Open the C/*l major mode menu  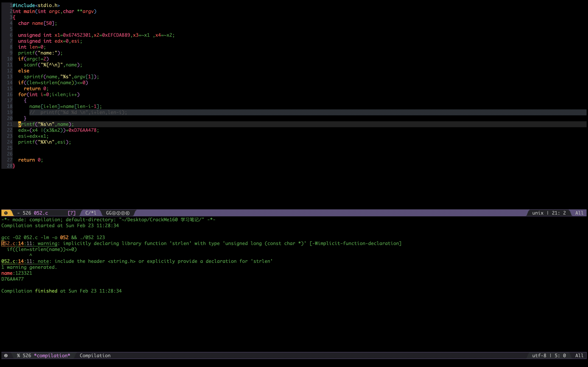point(91,213)
